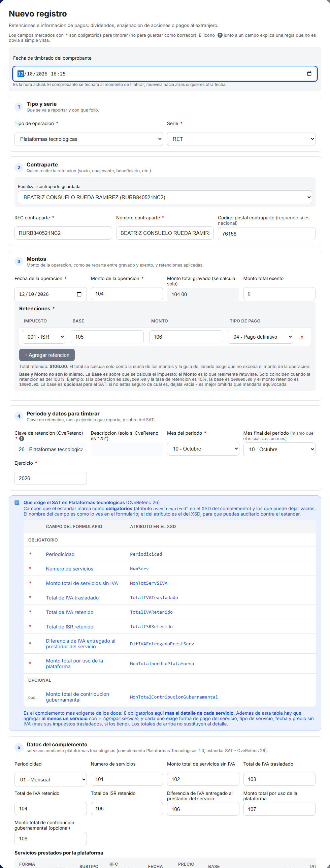Image resolution: width=330 pixels, height=868 pixels.
Task: Click Monto total por uso plataforma field
Action: point(279,809)
